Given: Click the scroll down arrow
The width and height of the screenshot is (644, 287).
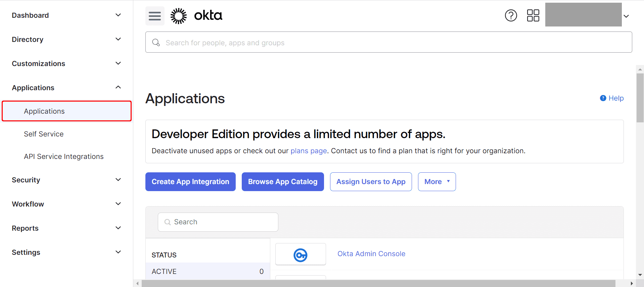Looking at the screenshot, I should pyautogui.click(x=640, y=275).
